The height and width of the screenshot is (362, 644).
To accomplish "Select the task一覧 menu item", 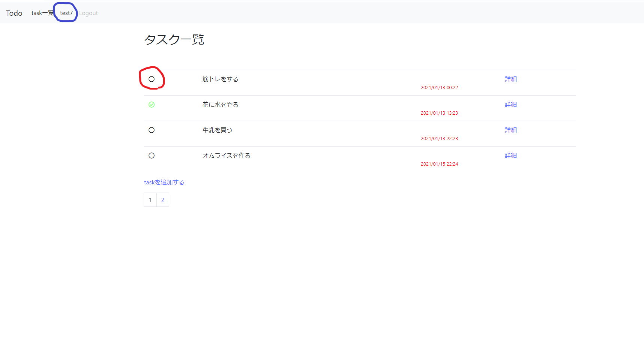I will tap(42, 13).
